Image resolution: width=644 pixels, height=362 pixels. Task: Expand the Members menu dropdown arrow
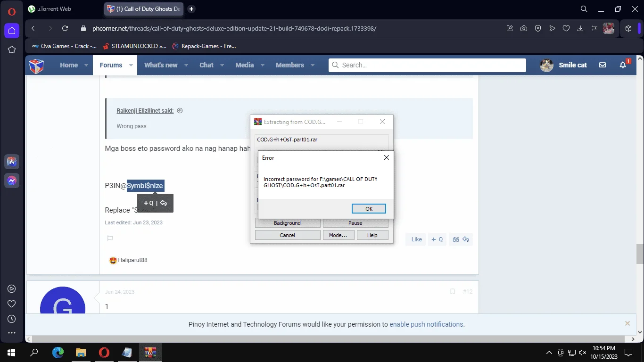[x=313, y=66]
